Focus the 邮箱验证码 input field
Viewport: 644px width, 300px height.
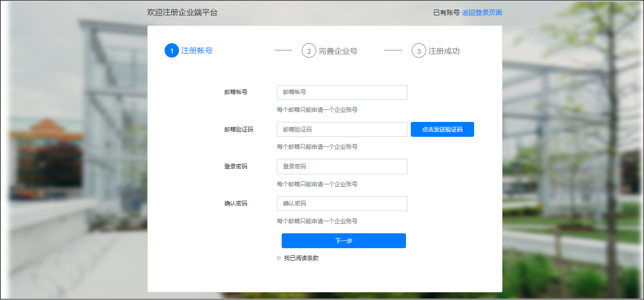click(342, 130)
